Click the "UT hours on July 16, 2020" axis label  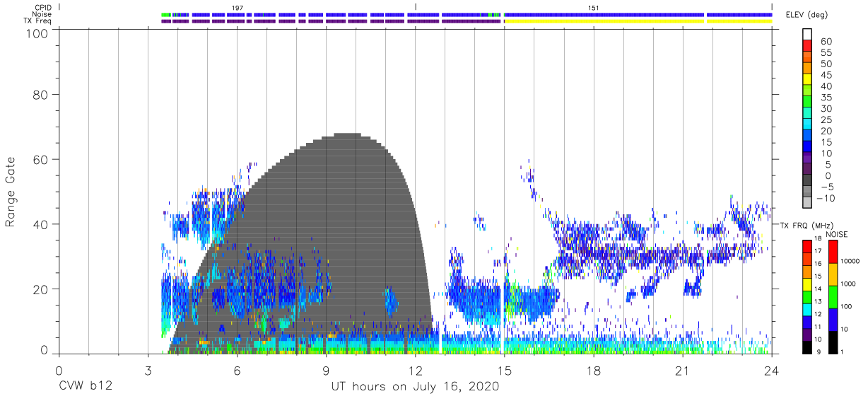416,388
